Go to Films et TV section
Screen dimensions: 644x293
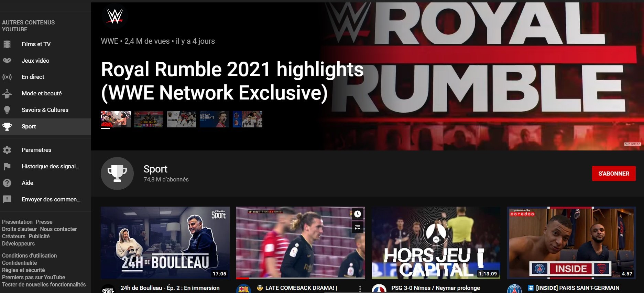click(x=36, y=44)
